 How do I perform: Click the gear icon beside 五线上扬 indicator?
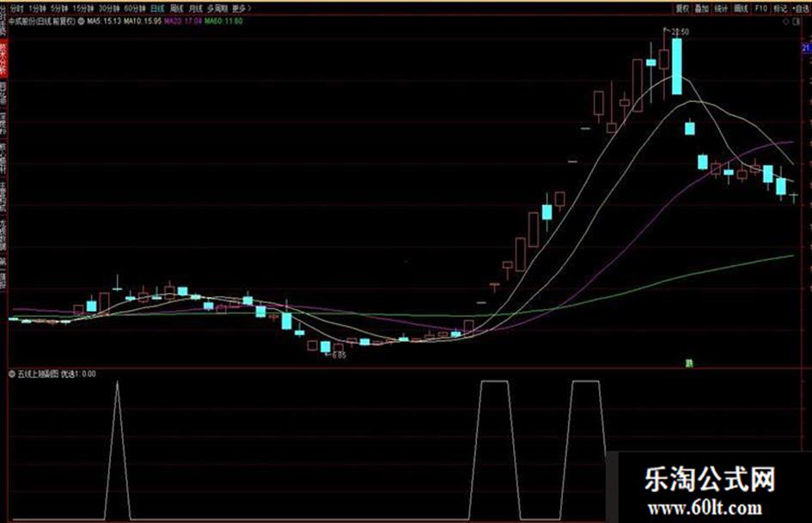[12, 374]
